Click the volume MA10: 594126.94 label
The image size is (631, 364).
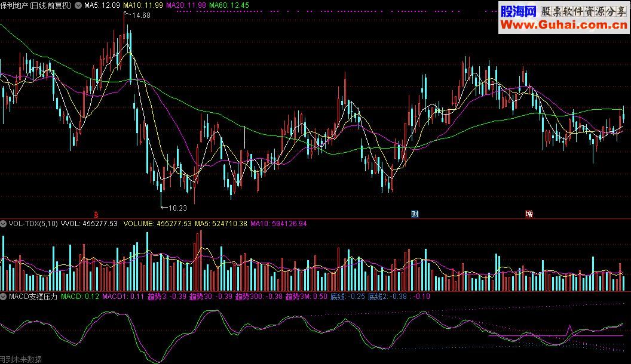tap(278, 223)
